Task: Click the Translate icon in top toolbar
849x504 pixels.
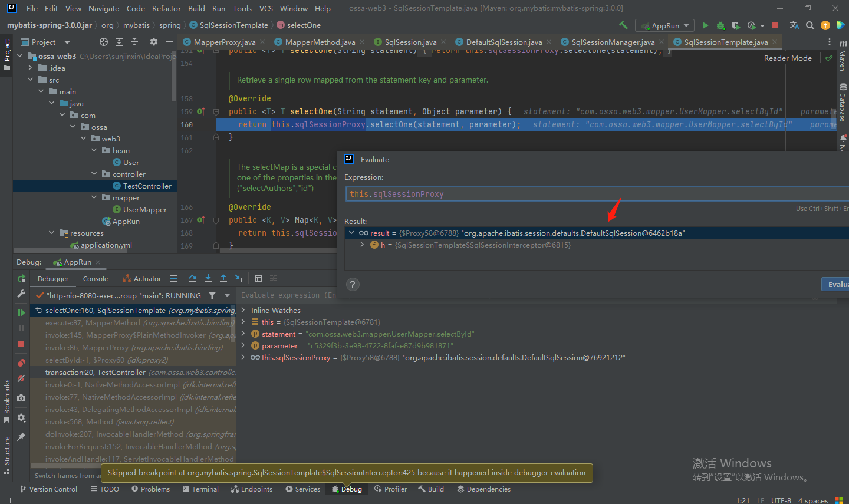Action: pyautogui.click(x=795, y=25)
